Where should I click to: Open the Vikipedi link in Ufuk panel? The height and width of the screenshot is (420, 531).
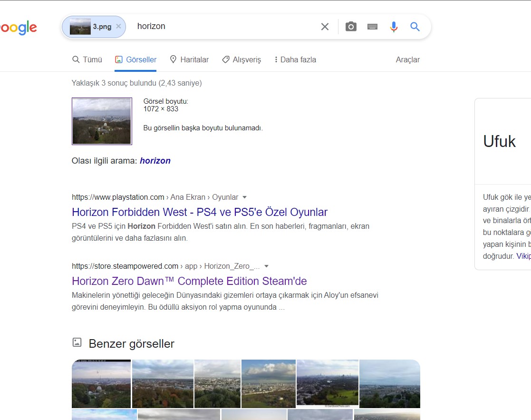click(x=523, y=256)
